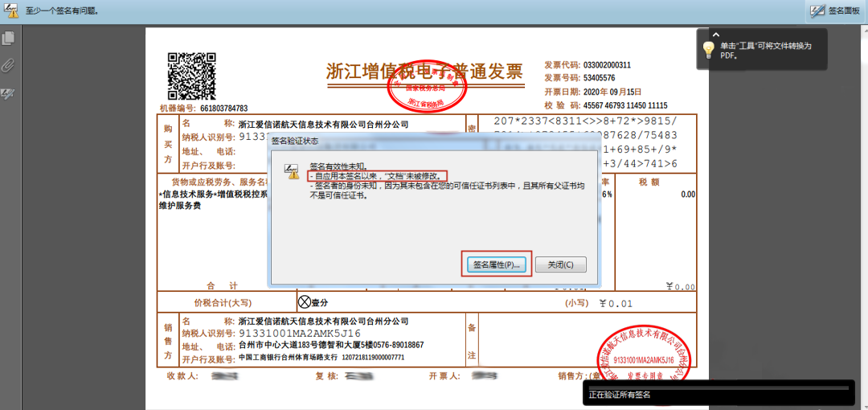
Task: Click the QR code on the invoice
Action: tap(191, 76)
